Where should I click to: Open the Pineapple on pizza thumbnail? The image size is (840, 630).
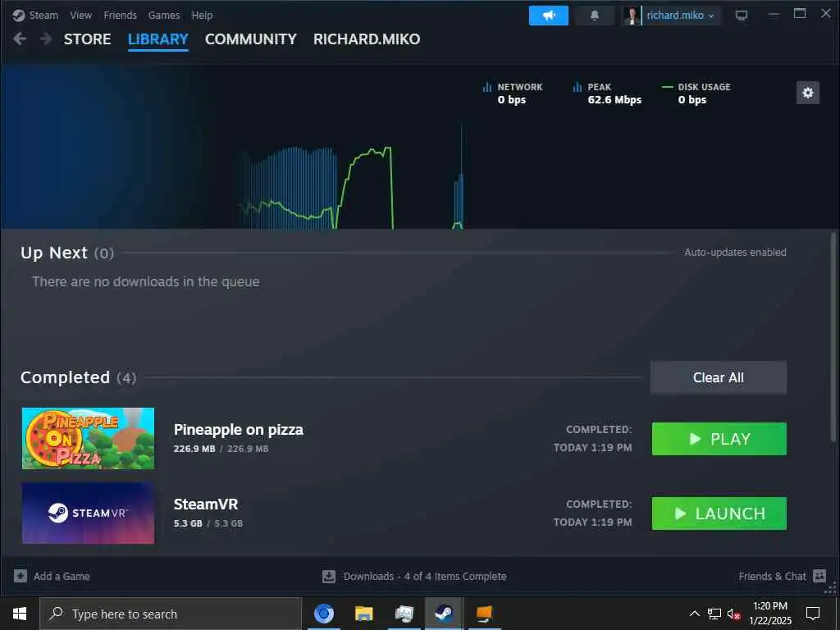click(88, 438)
